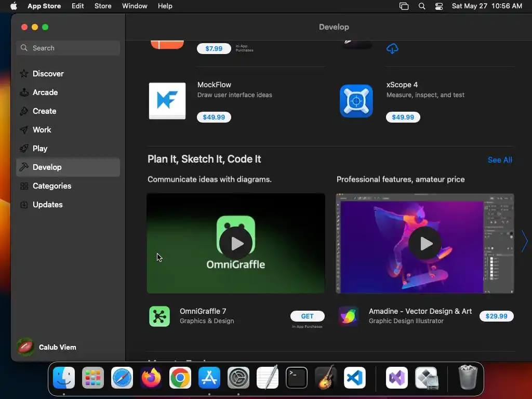Open Categories in sidebar
The height and width of the screenshot is (399, 532).
[x=68, y=186]
